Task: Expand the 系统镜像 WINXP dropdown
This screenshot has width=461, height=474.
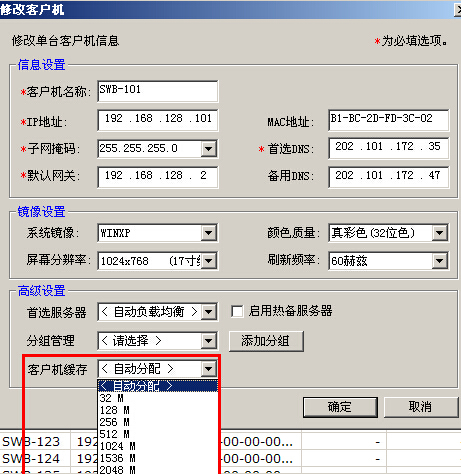Action: click(209, 233)
